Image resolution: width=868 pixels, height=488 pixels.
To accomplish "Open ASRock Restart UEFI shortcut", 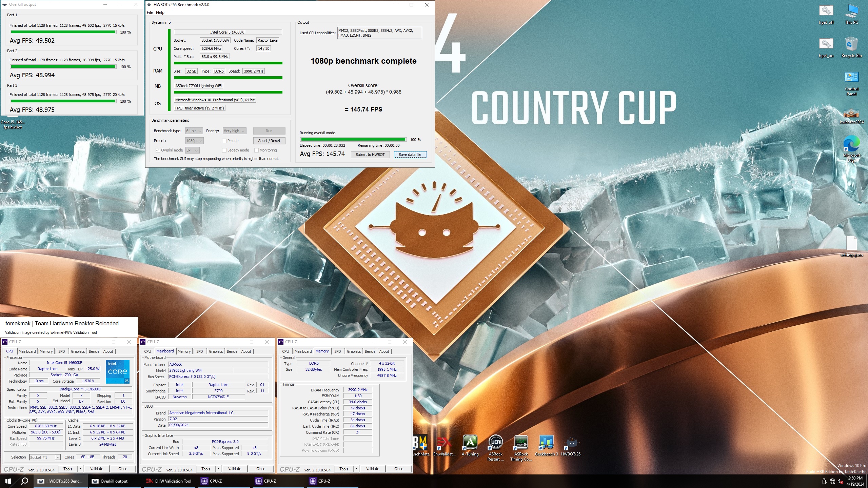I will click(x=495, y=448).
